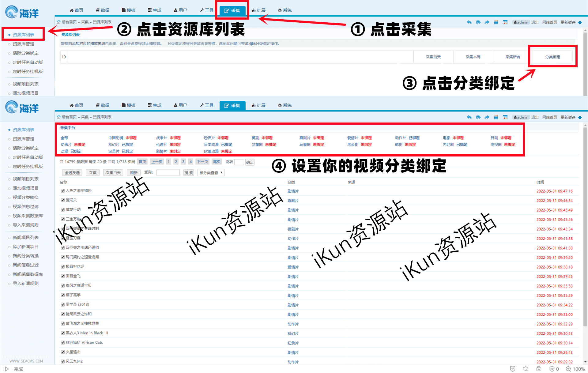Click the 未绑定 link next to 中国动漫

click(131, 138)
